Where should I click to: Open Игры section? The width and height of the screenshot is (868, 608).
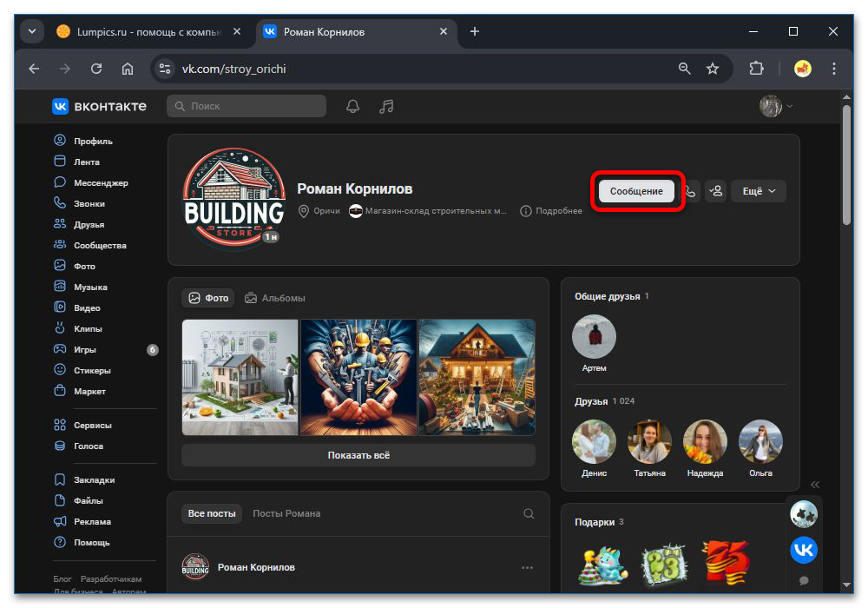click(x=76, y=349)
